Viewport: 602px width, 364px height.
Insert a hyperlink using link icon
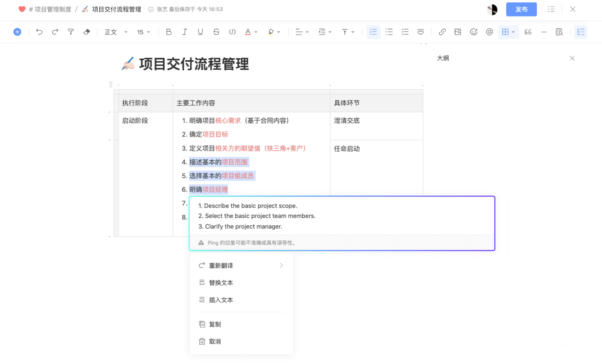[442, 32]
